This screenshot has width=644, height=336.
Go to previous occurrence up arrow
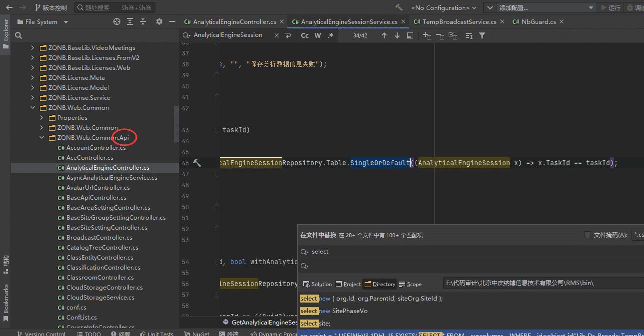click(x=384, y=35)
